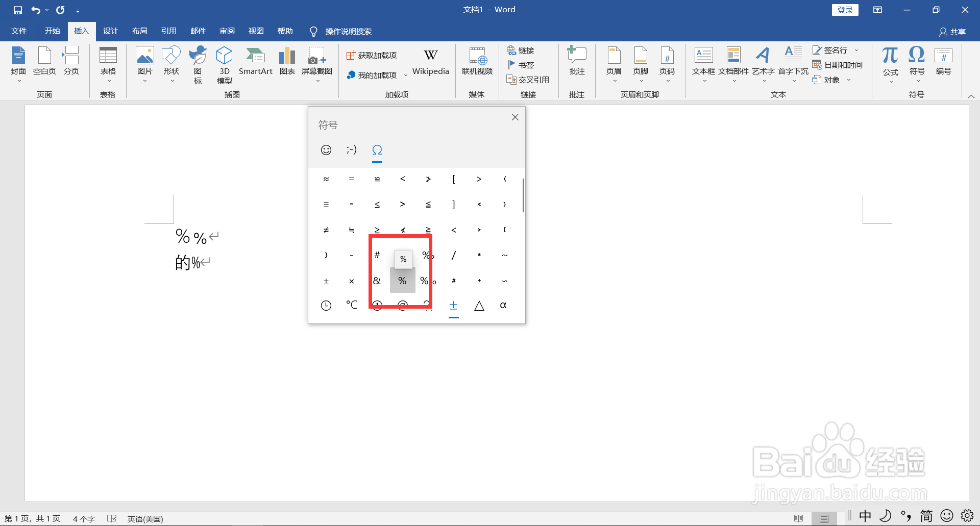This screenshot has width=980, height=526.
Task: Insert a Chart (图表)
Action: 287,61
